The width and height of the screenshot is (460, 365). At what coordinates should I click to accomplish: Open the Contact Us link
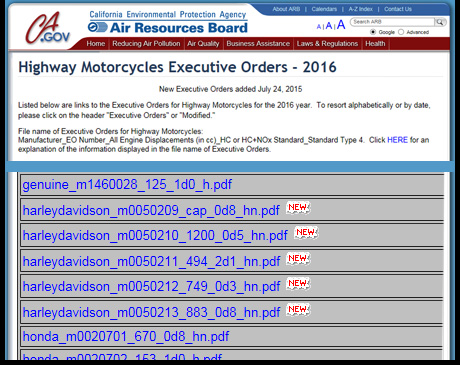click(x=398, y=9)
